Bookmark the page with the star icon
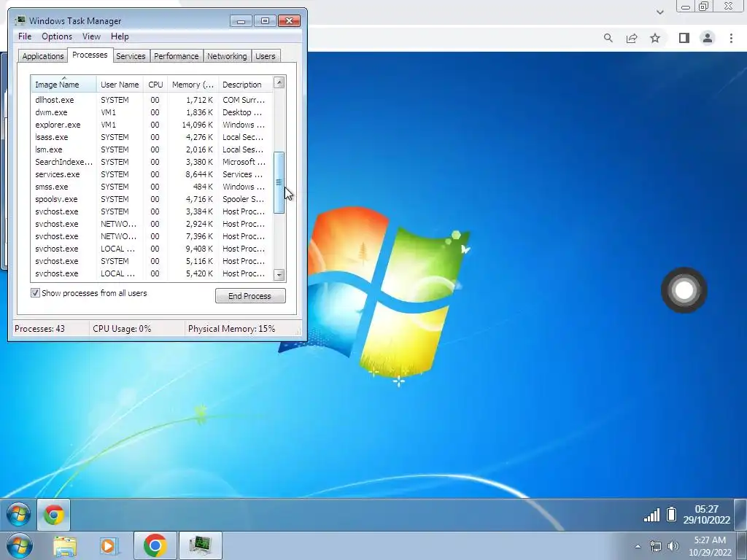747x560 pixels. [x=655, y=38]
